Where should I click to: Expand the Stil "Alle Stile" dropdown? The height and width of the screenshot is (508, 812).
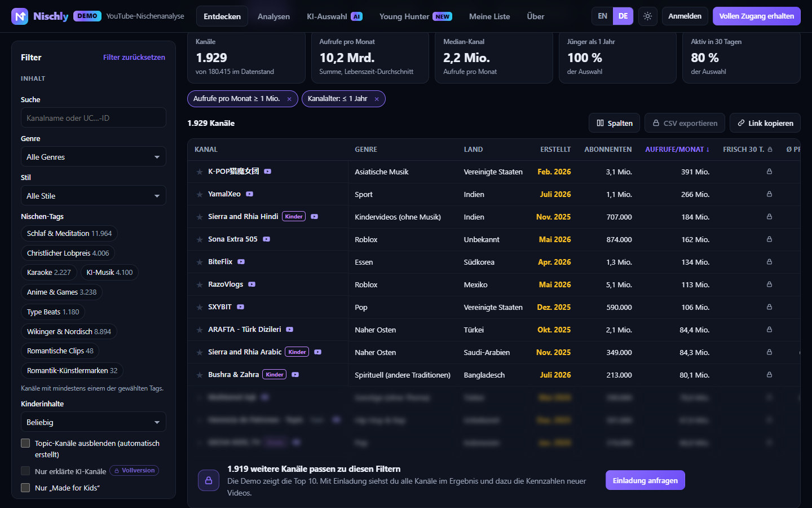pyautogui.click(x=94, y=196)
